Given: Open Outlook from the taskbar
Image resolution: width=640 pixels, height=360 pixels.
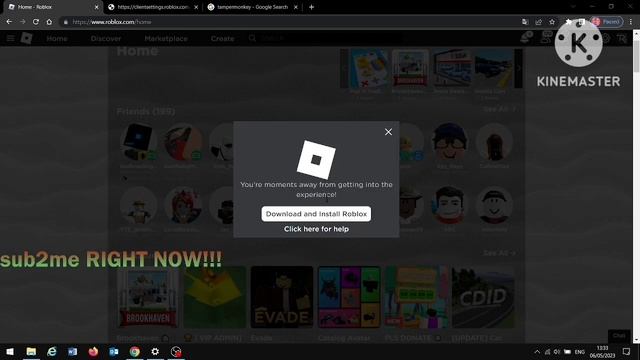Looking at the screenshot, I should click(x=114, y=351).
